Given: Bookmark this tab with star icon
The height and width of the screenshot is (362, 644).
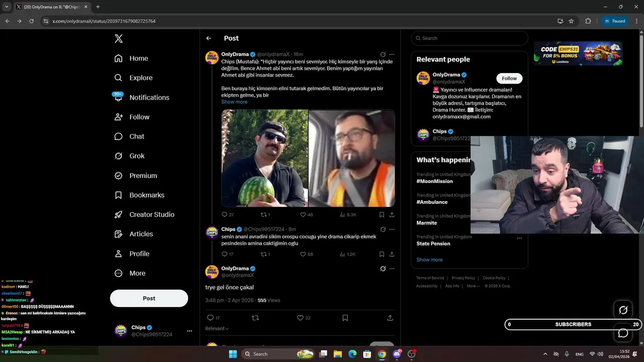Looking at the screenshot, I should tap(571, 21).
